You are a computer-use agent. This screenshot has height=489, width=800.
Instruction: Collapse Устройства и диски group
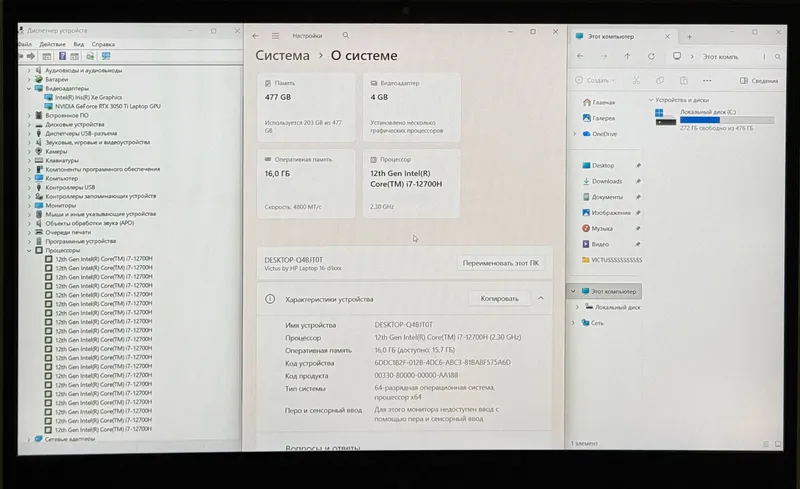[651, 100]
